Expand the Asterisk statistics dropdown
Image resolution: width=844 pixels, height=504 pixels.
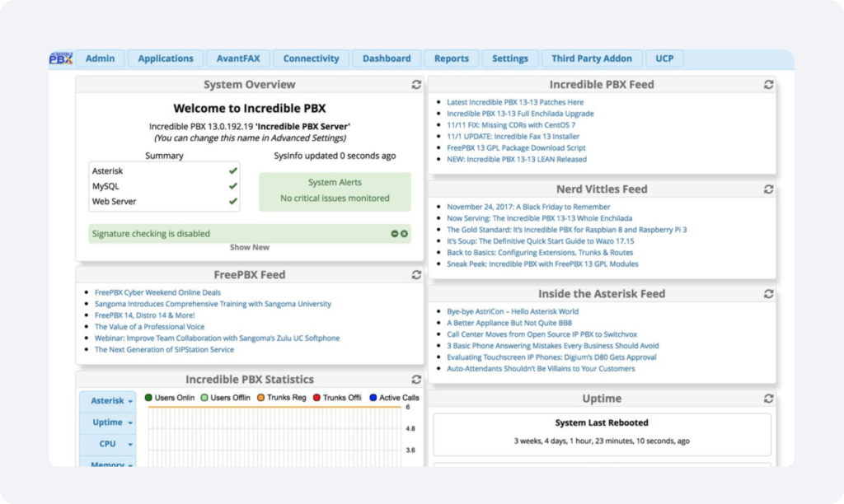coord(108,401)
